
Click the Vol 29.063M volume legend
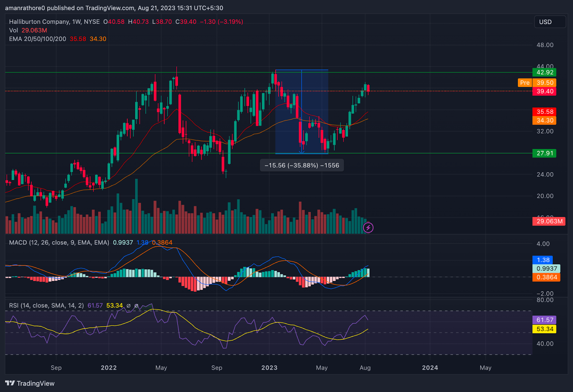click(x=28, y=30)
